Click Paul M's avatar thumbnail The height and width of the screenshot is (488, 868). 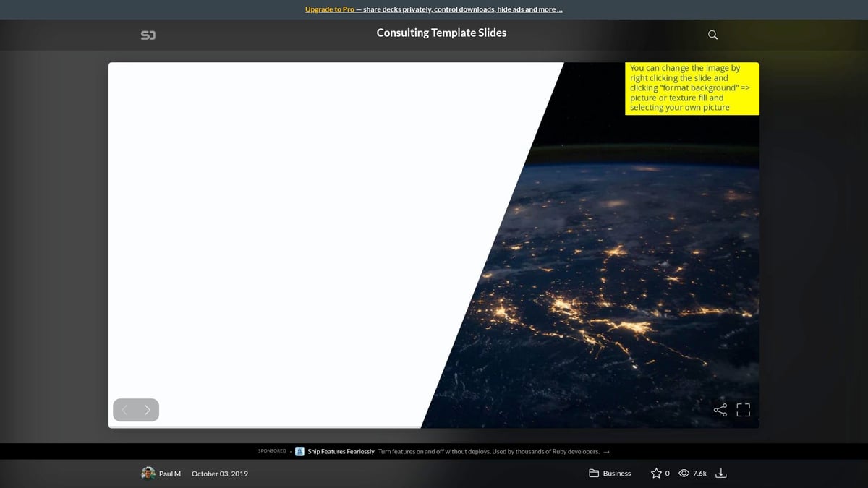(x=148, y=473)
